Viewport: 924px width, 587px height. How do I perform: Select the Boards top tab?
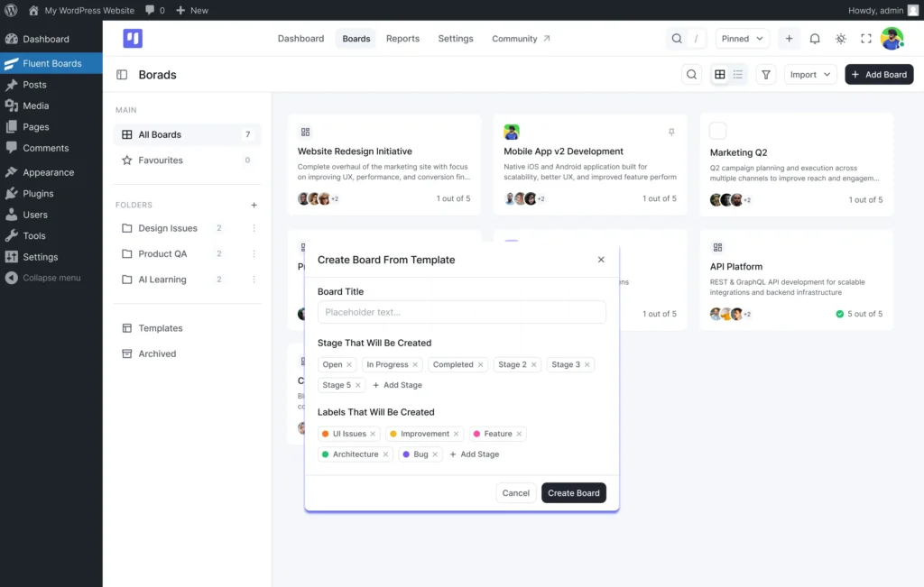[x=356, y=38]
